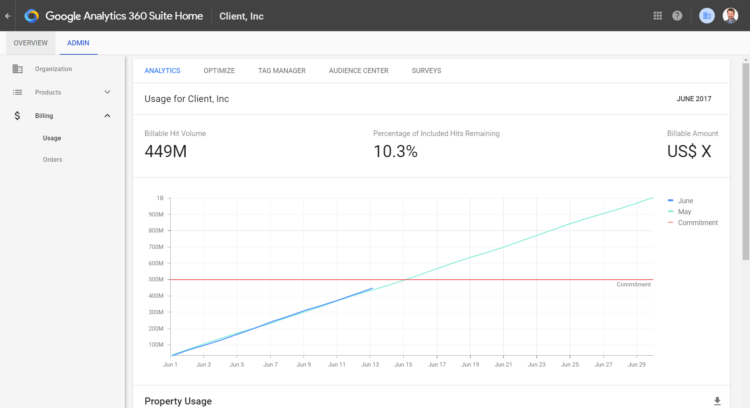Download the Property Usage report
This screenshot has width=750, height=408.
[717, 401]
